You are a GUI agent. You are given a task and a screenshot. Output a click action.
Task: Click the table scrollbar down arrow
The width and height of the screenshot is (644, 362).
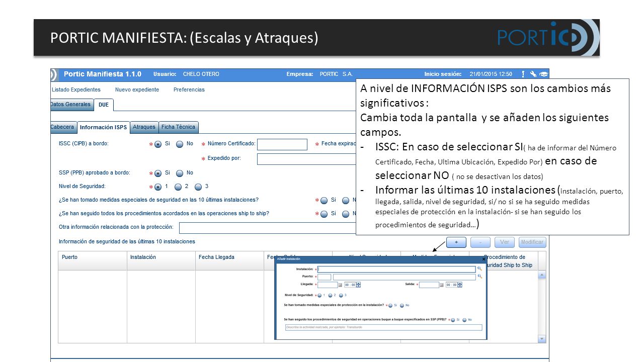click(x=542, y=339)
